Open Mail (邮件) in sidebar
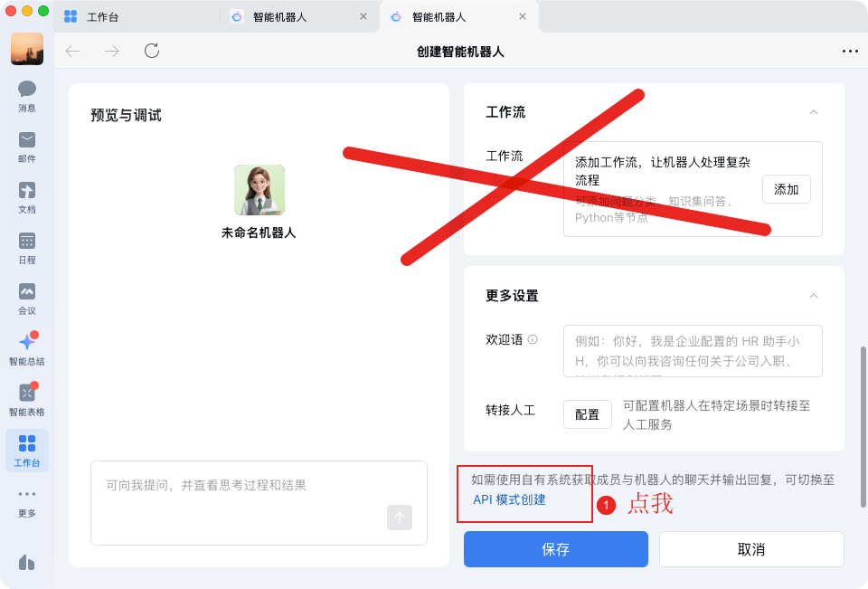Image resolution: width=868 pixels, height=589 pixels. [x=27, y=146]
